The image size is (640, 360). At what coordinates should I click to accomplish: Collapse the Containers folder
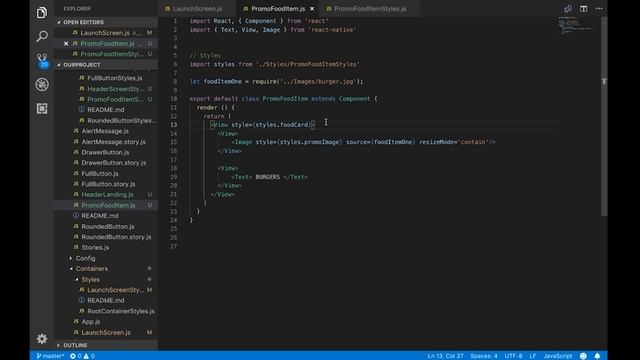[x=106, y=269]
